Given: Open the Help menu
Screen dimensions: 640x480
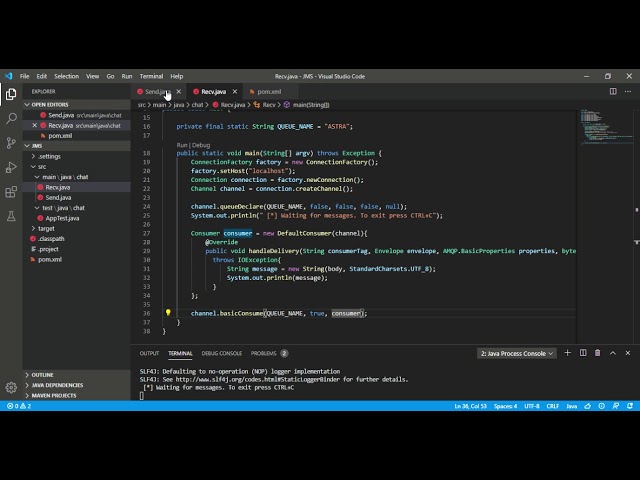Looking at the screenshot, I should tap(177, 76).
